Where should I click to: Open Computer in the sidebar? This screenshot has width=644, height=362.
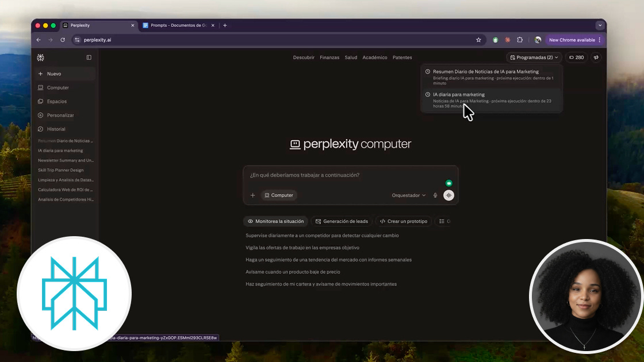(65, 87)
